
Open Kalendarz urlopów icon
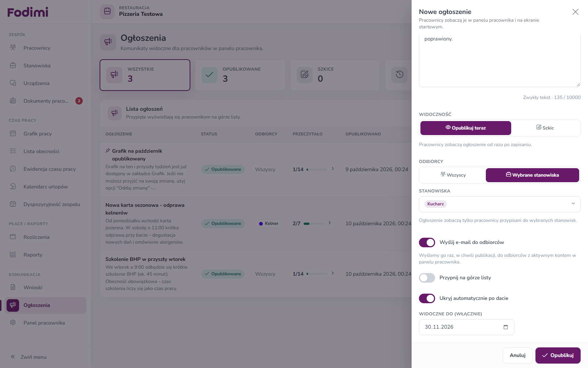coord(13,187)
